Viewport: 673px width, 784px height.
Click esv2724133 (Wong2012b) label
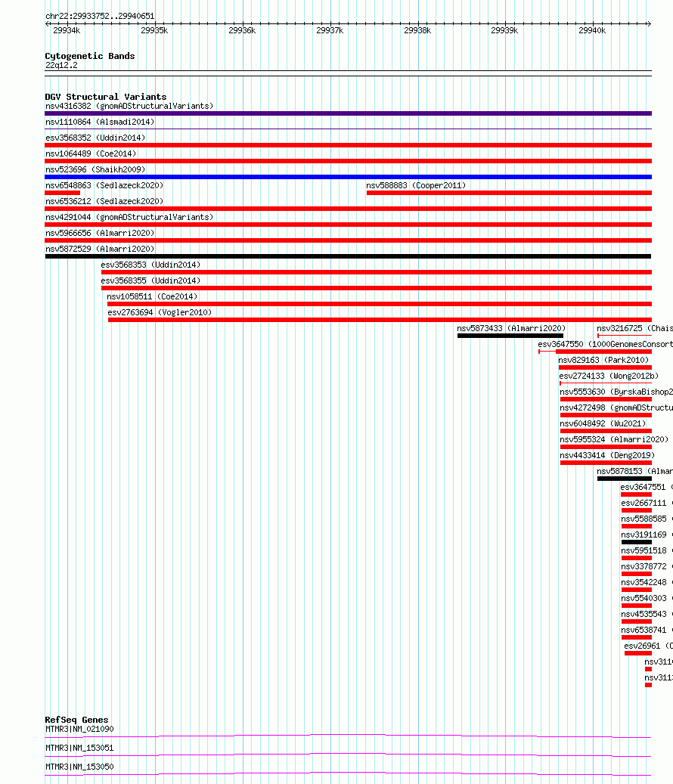point(609,376)
